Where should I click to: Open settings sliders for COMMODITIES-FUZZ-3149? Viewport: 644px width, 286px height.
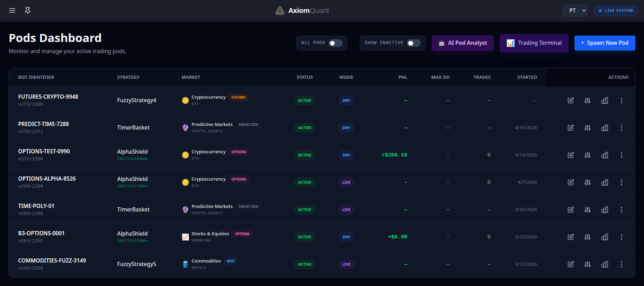(588, 264)
